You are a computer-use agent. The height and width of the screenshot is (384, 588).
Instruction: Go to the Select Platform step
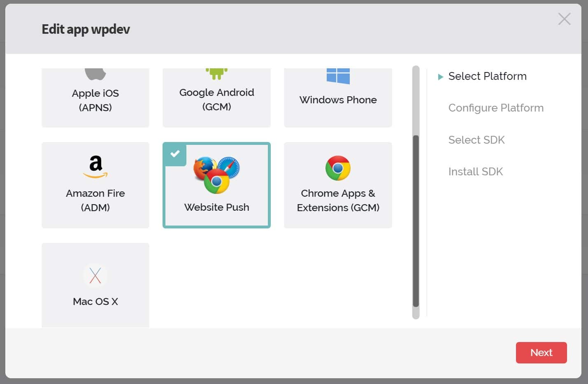[487, 76]
